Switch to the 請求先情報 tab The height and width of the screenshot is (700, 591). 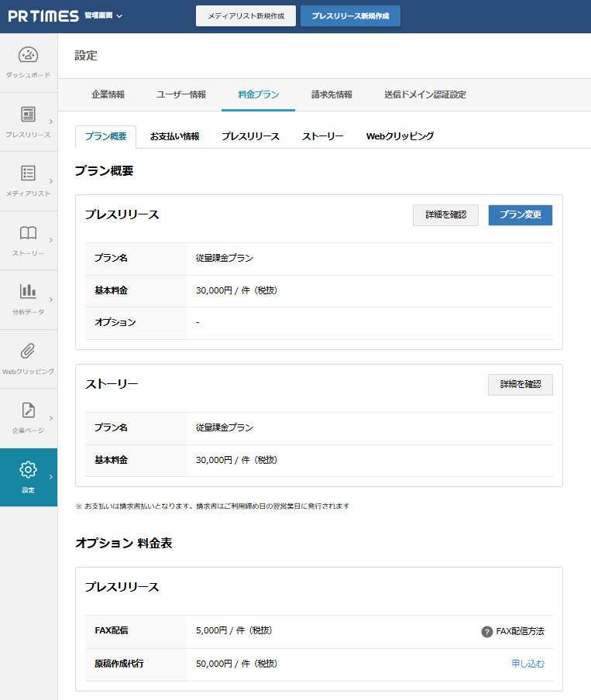coord(332,94)
